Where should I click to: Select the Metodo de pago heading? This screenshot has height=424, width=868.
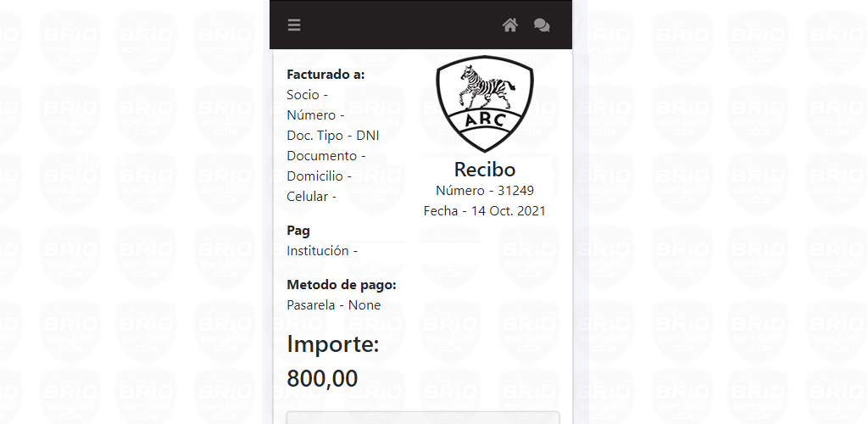(x=342, y=285)
